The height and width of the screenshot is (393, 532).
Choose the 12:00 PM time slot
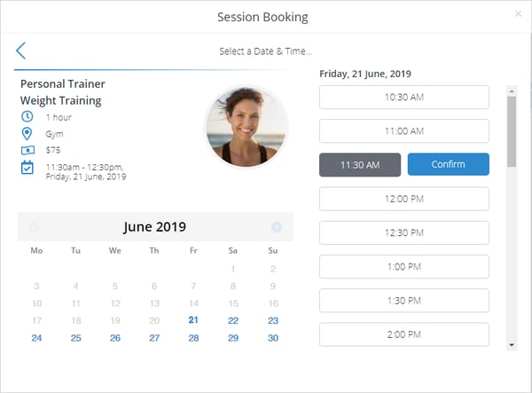coord(404,199)
